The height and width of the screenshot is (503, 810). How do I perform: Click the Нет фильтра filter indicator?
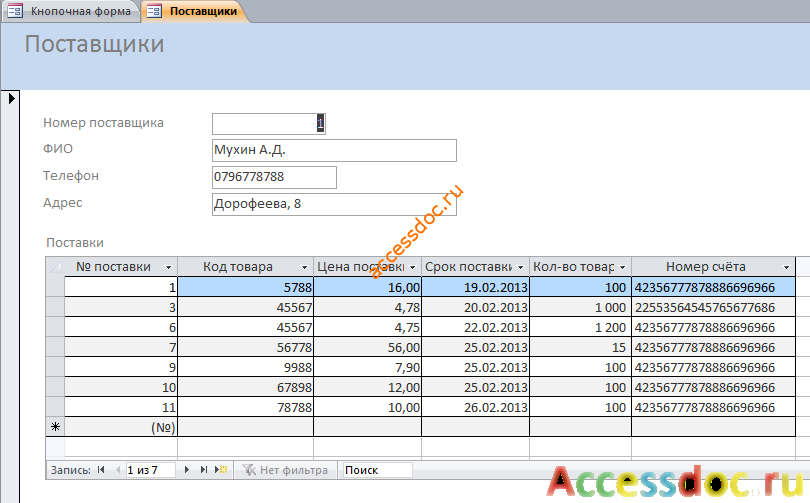(x=286, y=470)
